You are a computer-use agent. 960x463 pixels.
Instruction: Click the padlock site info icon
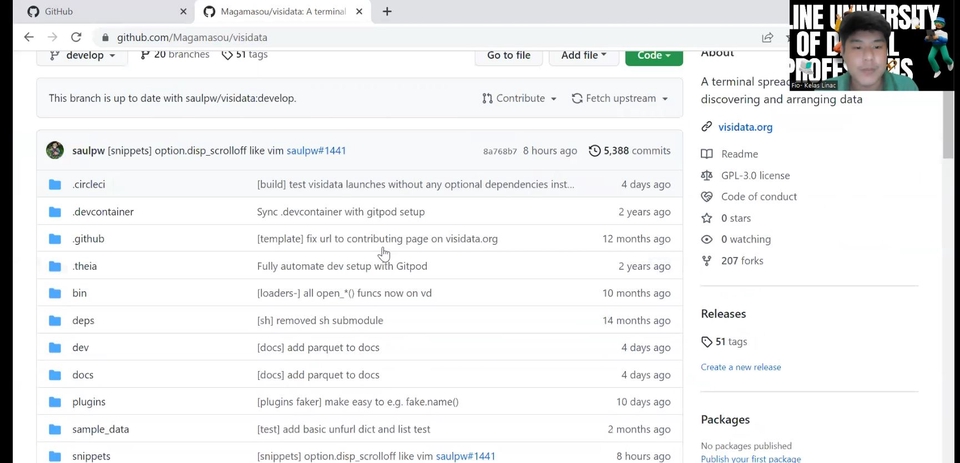[x=105, y=37]
